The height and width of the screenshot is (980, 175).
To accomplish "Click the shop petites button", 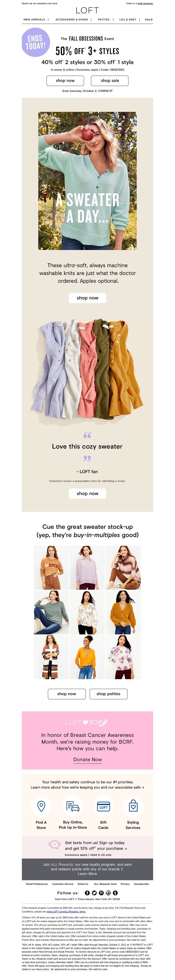I will 108,694.
